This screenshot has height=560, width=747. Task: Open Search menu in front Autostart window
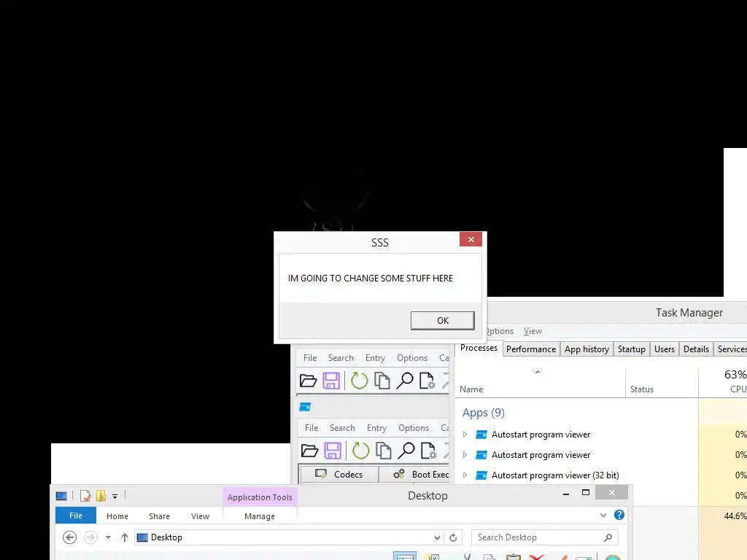pyautogui.click(x=342, y=427)
